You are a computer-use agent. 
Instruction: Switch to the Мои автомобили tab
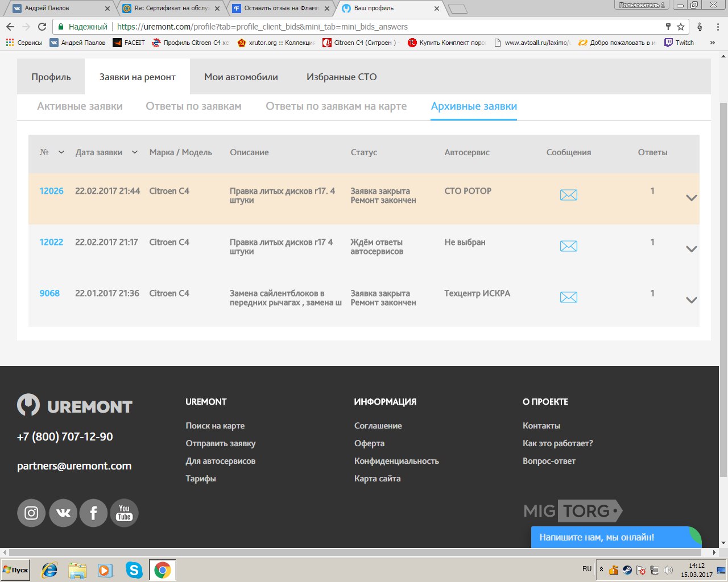[241, 77]
